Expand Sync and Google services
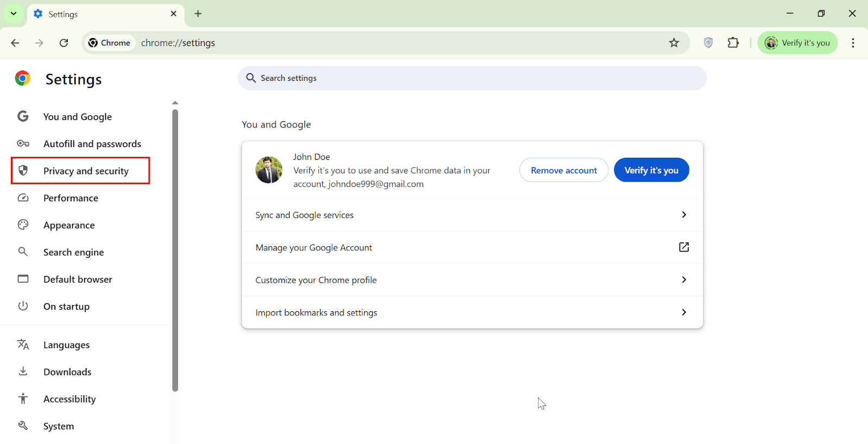Image resolution: width=868 pixels, height=444 pixels. pos(684,215)
